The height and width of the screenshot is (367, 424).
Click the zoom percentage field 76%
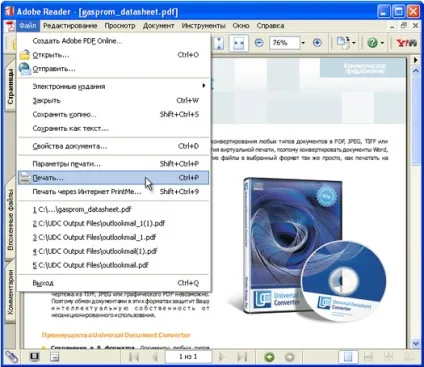[x=284, y=43]
